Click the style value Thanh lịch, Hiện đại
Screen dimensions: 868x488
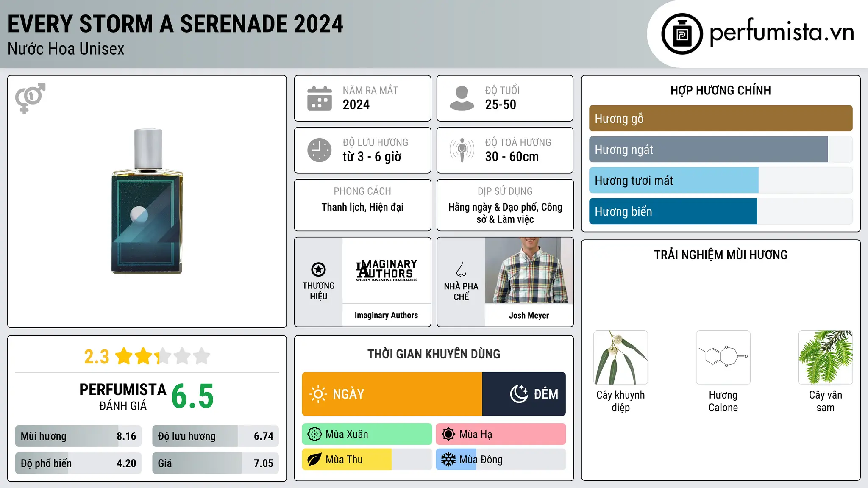point(362,207)
